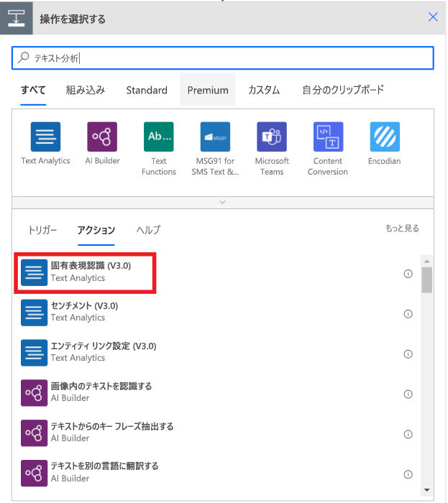Click the action icon for センチメント (V3.0)

click(34, 313)
